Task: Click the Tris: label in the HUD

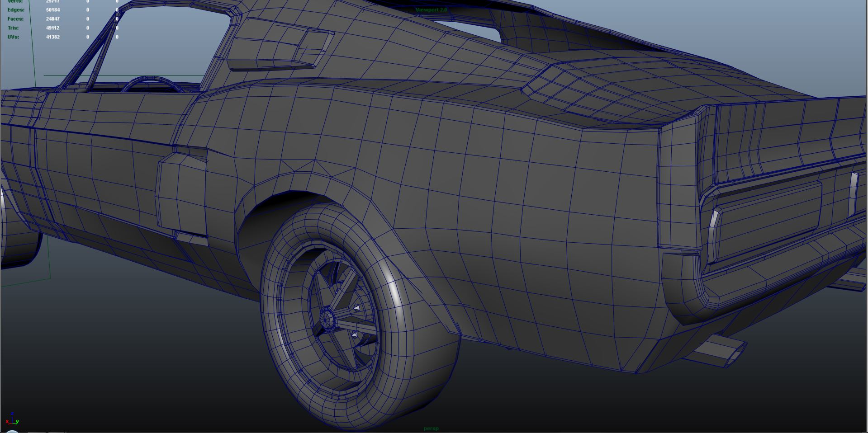Action: [x=13, y=28]
